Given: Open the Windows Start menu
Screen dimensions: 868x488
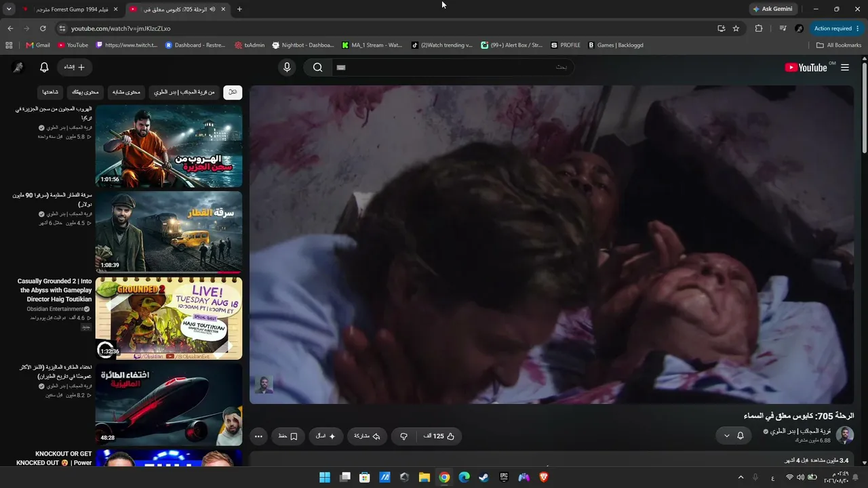Looking at the screenshot, I should pyautogui.click(x=325, y=477).
